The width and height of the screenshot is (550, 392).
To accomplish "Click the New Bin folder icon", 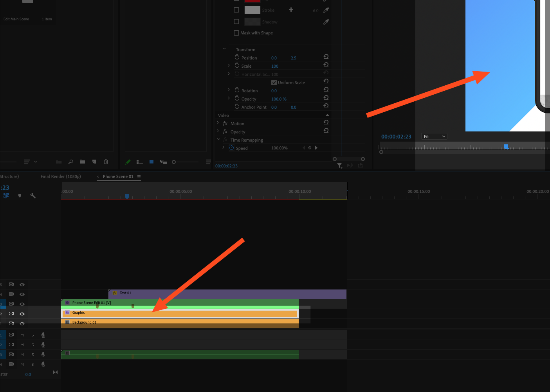I will point(82,162).
